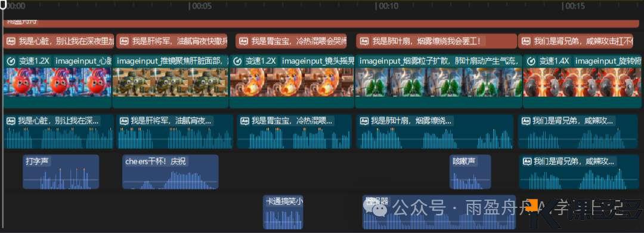Click the voice icon on audio clip 我是肝将军
This screenshot has height=233, width=644.
click(123, 121)
